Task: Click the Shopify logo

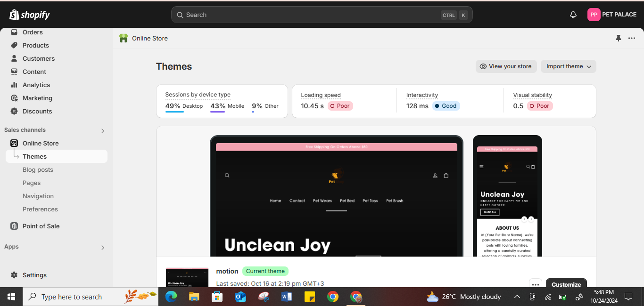Action: click(x=30, y=15)
